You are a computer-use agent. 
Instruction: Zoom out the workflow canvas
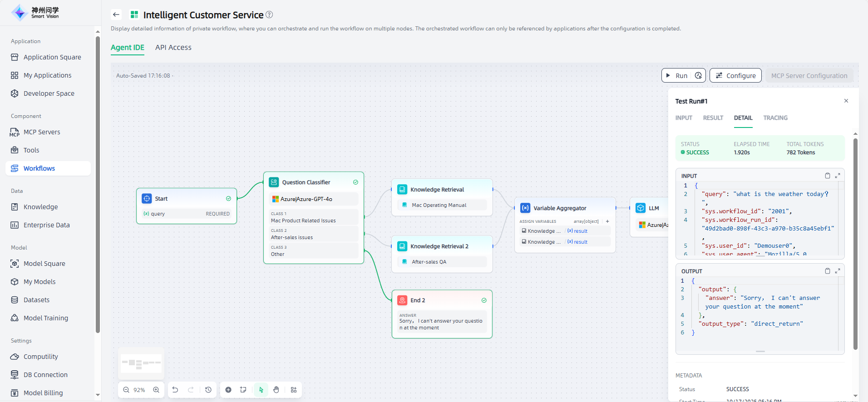[126, 390]
